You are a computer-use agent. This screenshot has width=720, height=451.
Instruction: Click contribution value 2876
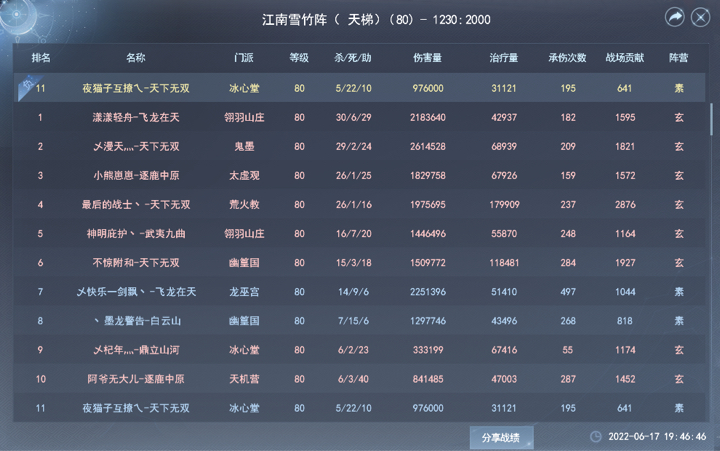[x=625, y=205]
